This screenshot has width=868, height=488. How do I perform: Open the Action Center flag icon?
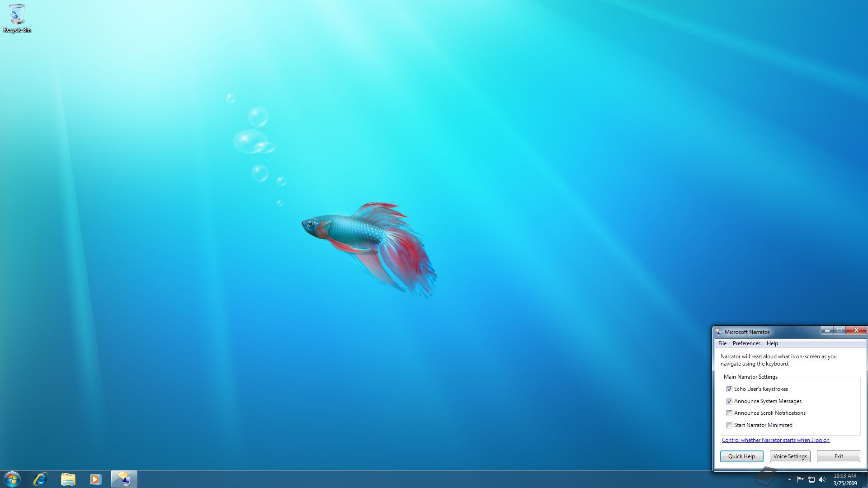click(x=800, y=479)
